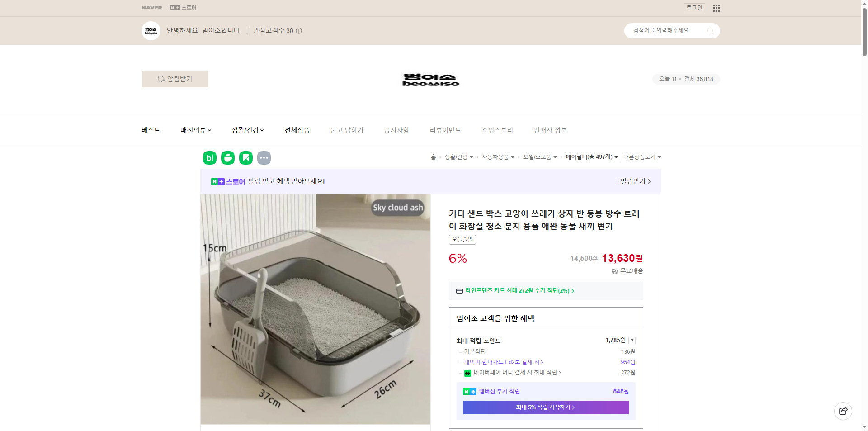Click the share icon at bottom right
868x431 pixels.
coord(843,411)
